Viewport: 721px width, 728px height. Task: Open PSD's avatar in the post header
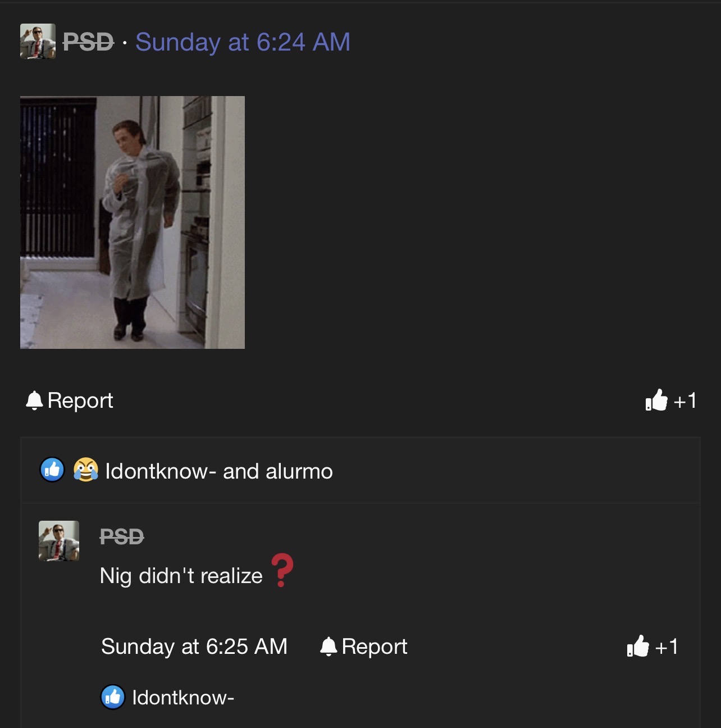coord(38,42)
